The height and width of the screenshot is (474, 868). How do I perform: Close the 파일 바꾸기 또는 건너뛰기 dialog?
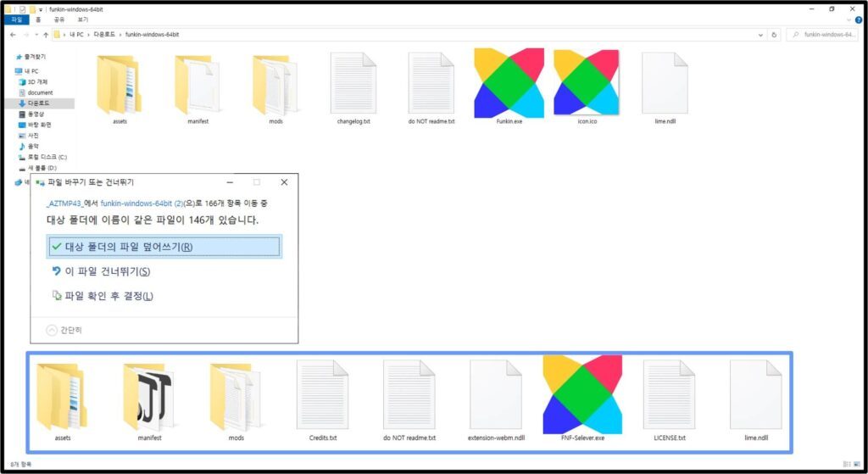(284, 182)
